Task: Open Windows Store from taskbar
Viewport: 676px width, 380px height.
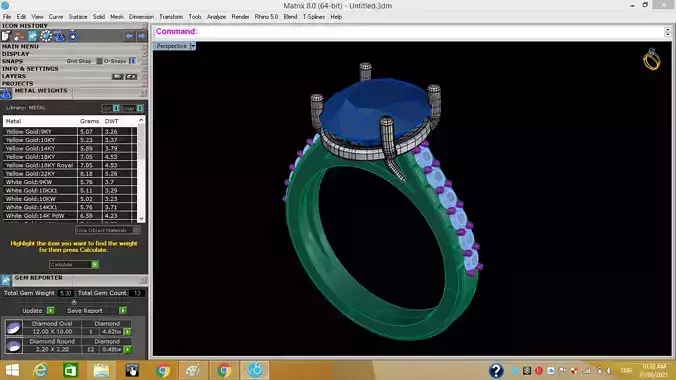Action: click(71, 371)
